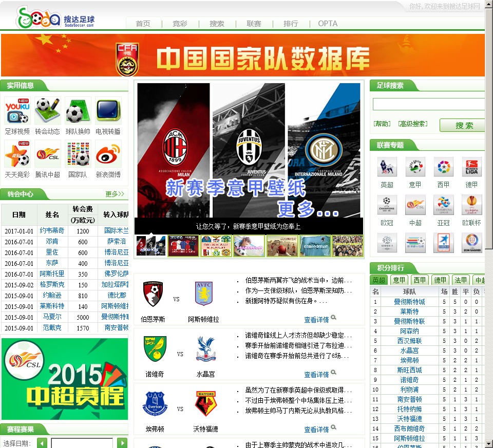Click the 阿斯顿维拉 AVFC crest
Viewport: 493px width, 448px height.
coord(204,294)
